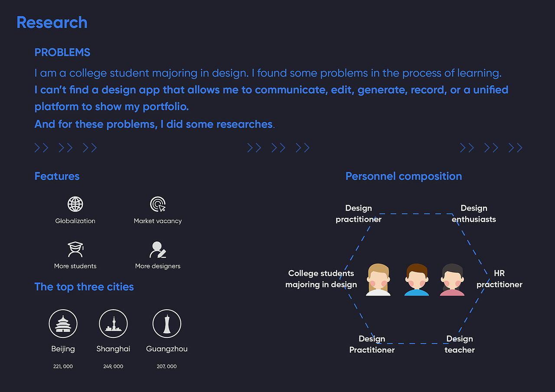The width and height of the screenshot is (555, 392).
Task: Click the right group of chevron arrows
Action: coord(491,148)
